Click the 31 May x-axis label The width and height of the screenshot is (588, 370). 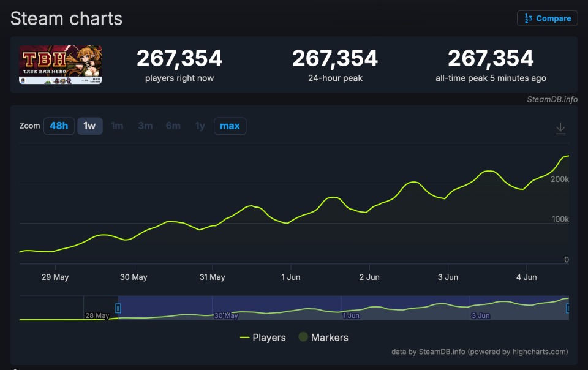click(213, 277)
